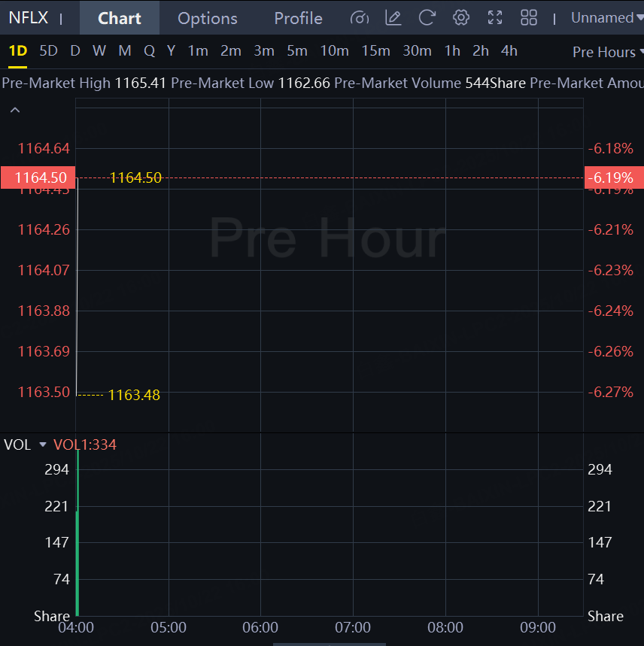Click the VOL1:334 indicator value

pos(85,444)
